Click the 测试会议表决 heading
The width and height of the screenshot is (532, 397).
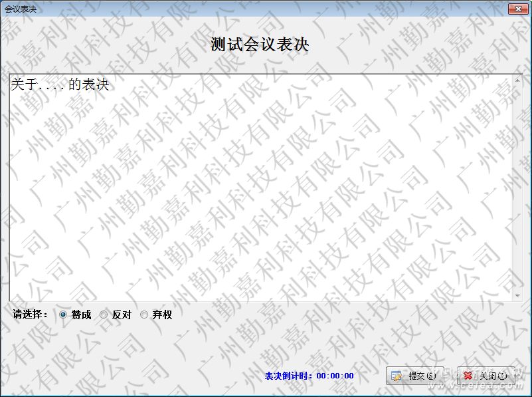coord(260,45)
